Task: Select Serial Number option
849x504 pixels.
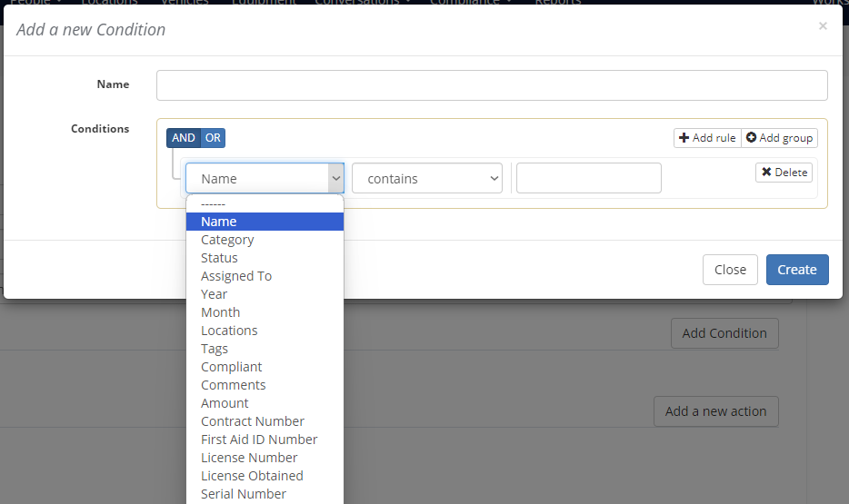Action: click(265, 494)
